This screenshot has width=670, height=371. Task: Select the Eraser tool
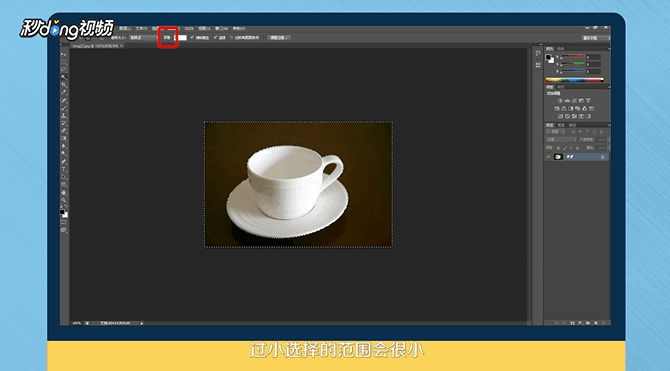click(64, 130)
